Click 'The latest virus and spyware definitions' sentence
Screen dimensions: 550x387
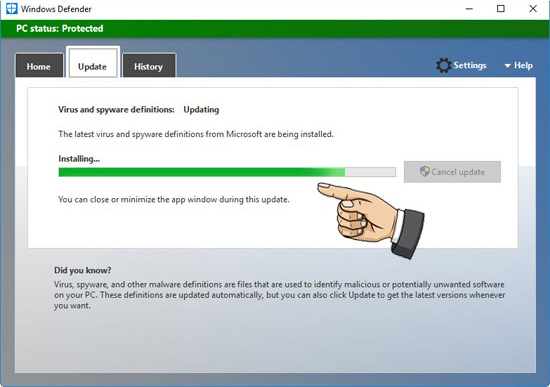(x=196, y=134)
